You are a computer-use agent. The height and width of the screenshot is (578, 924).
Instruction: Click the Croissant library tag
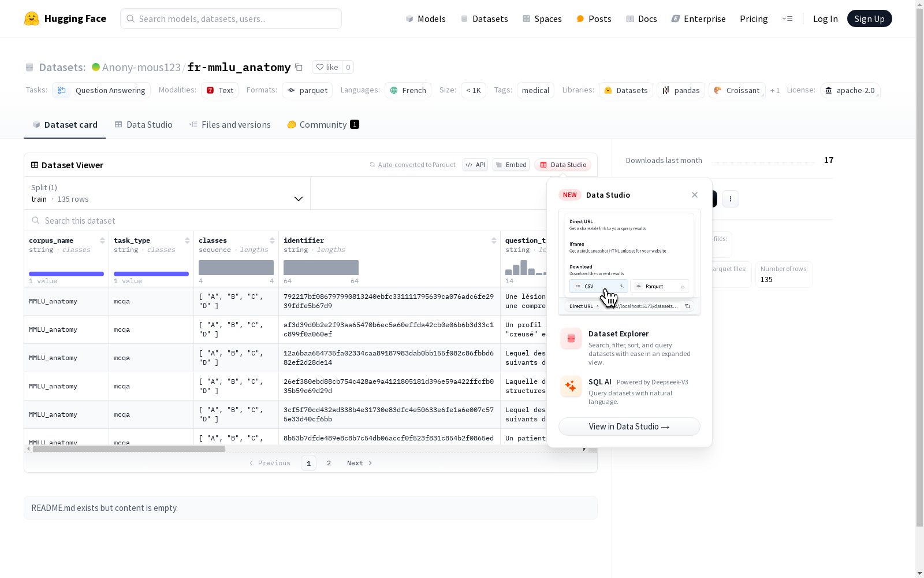pyautogui.click(x=737, y=90)
